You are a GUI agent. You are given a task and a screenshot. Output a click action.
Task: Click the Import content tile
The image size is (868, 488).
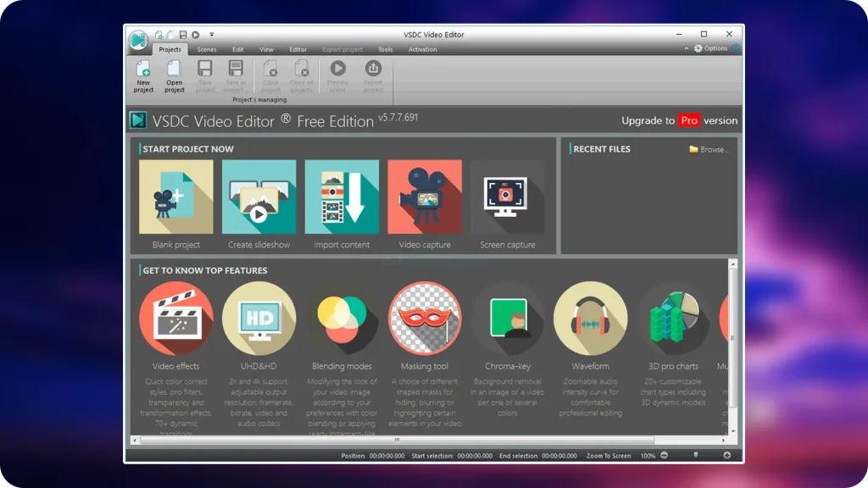[x=342, y=197]
